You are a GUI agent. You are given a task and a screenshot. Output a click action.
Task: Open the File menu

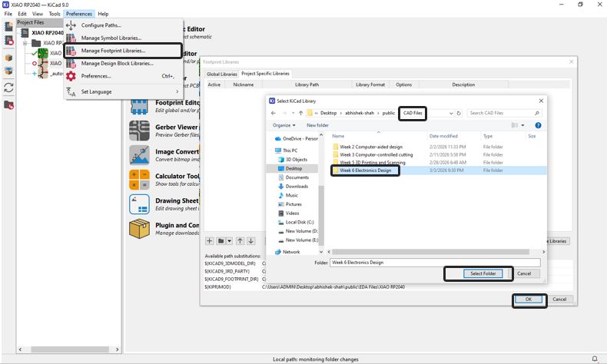(x=8, y=14)
